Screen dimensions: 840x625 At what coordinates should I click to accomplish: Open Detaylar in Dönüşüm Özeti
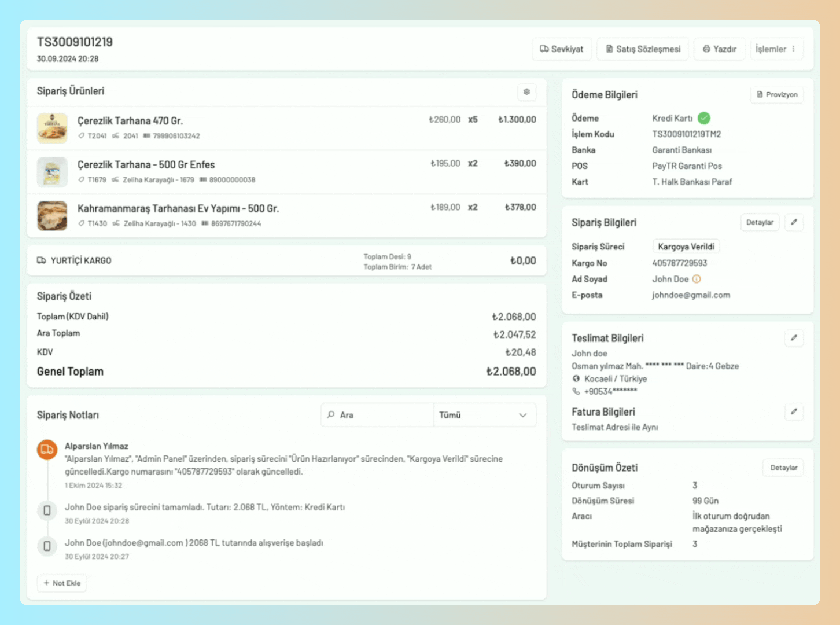click(x=783, y=468)
